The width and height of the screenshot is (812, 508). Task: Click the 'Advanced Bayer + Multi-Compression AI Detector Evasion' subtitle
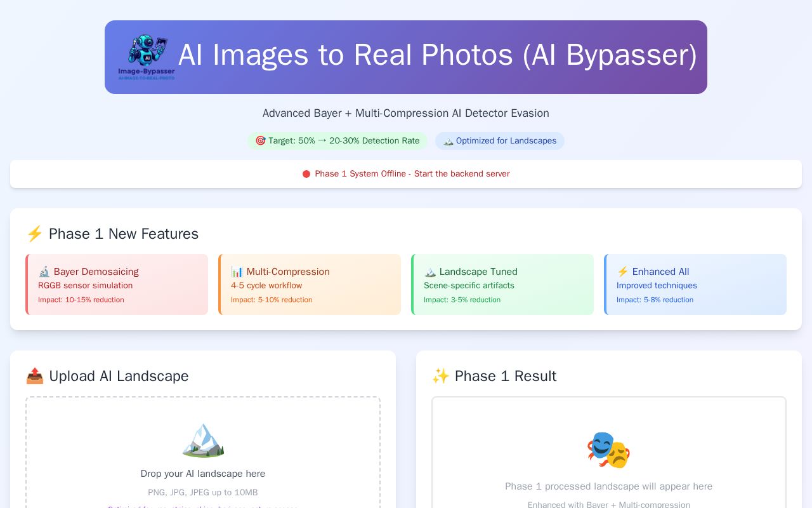click(406, 113)
